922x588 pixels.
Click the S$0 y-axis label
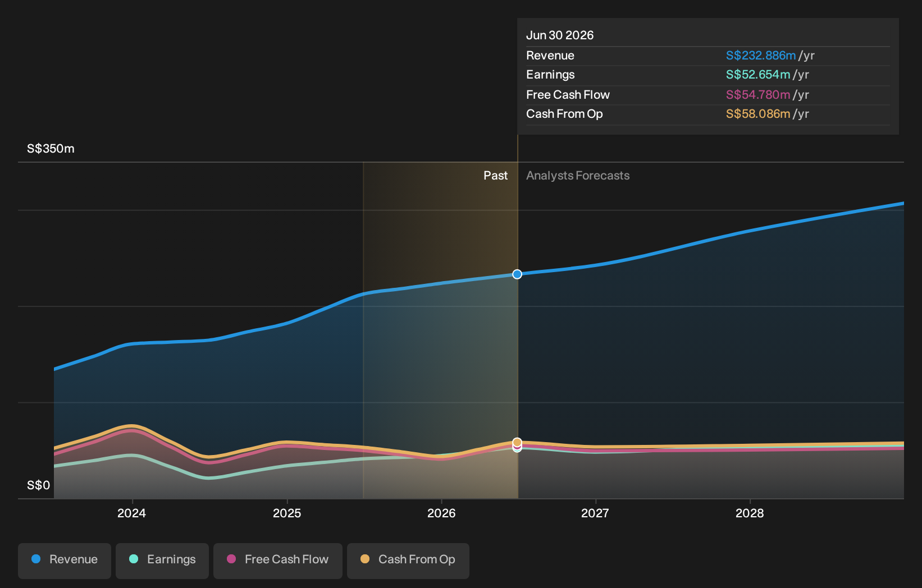click(39, 485)
